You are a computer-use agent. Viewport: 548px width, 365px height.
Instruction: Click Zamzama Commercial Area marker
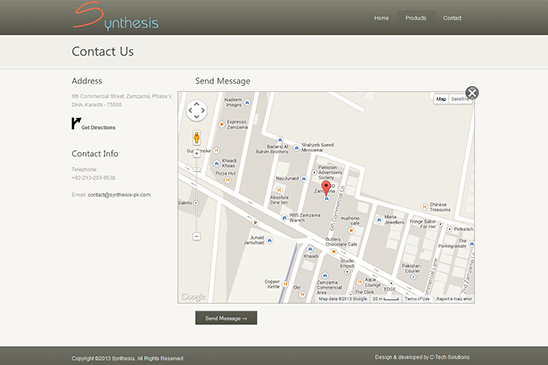(x=325, y=275)
